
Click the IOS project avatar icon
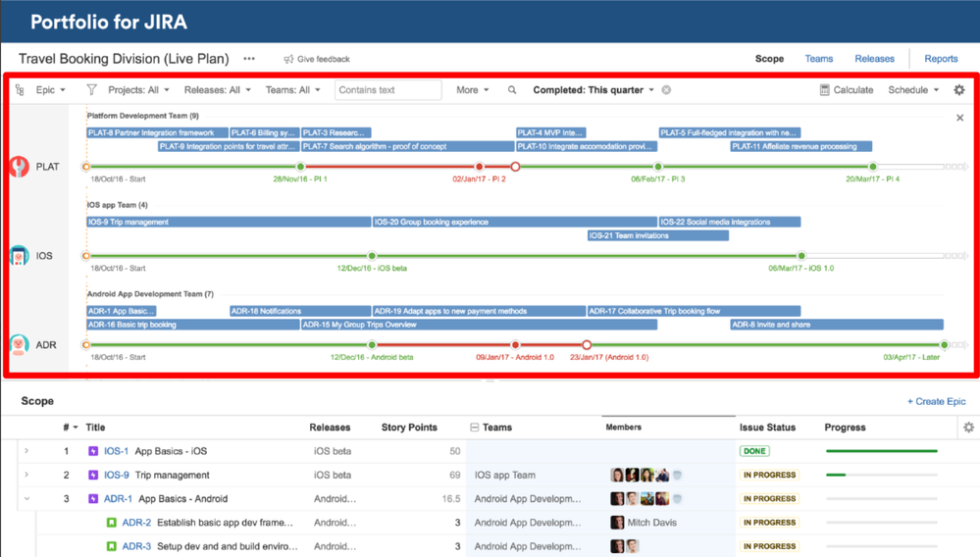click(20, 255)
